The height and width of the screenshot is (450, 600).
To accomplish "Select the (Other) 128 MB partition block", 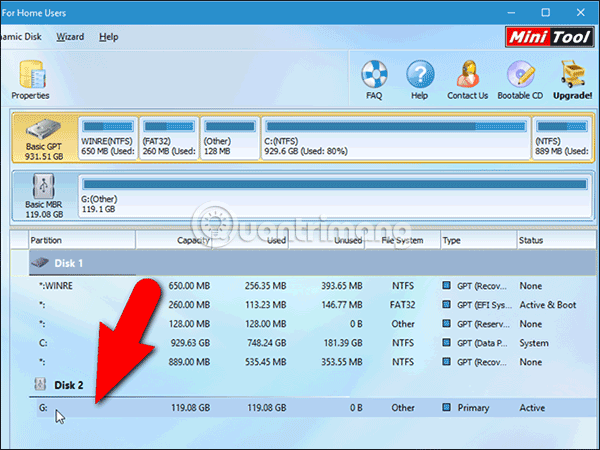I will click(x=230, y=138).
